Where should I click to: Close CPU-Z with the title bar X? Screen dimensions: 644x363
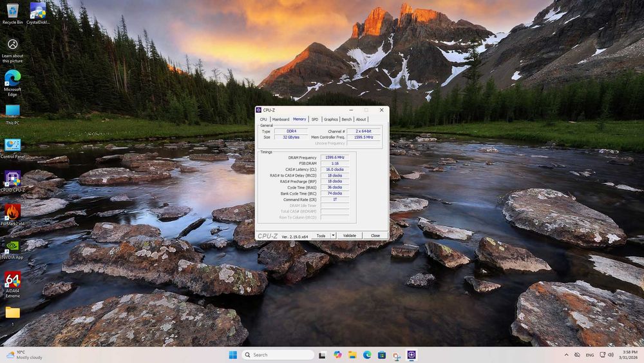point(381,110)
